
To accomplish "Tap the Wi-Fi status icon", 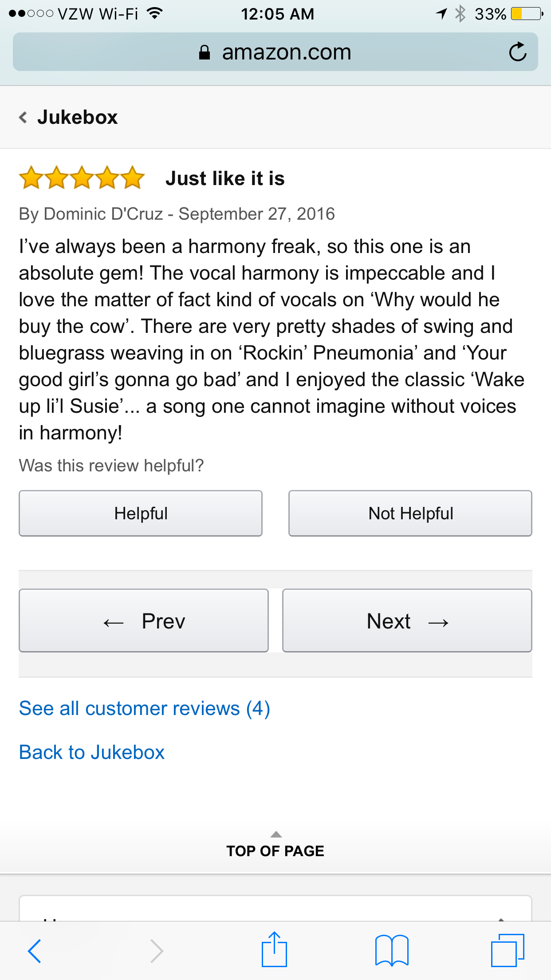I will [x=155, y=14].
